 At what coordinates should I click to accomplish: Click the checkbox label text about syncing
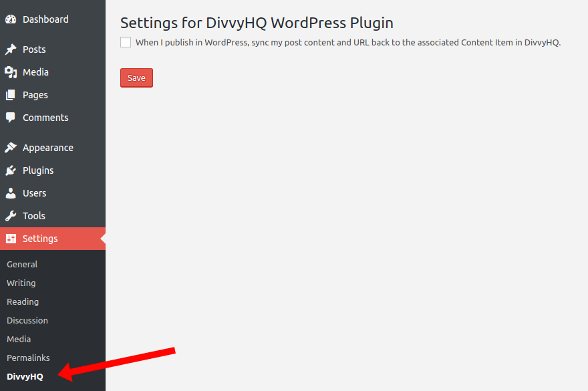pos(348,42)
